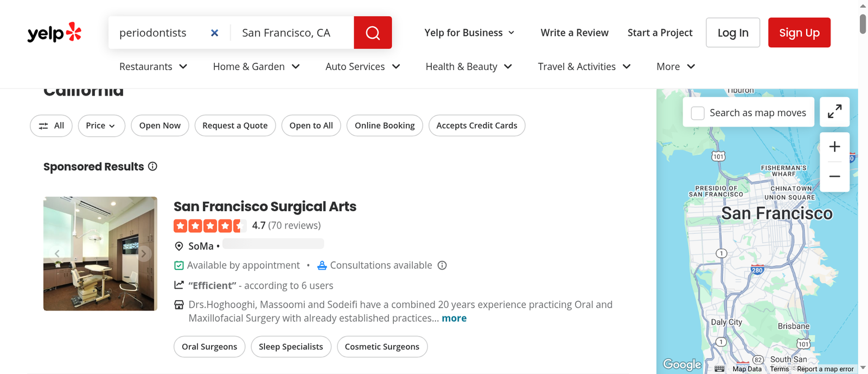Show next photo of San Francisco Surgical Arts
Viewport: 868px width, 374px height.
(x=144, y=253)
